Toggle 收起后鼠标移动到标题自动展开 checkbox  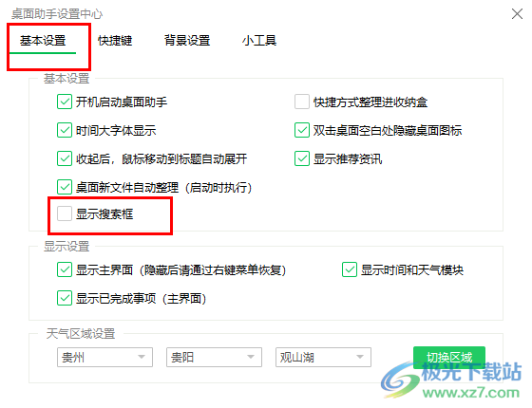65,158
